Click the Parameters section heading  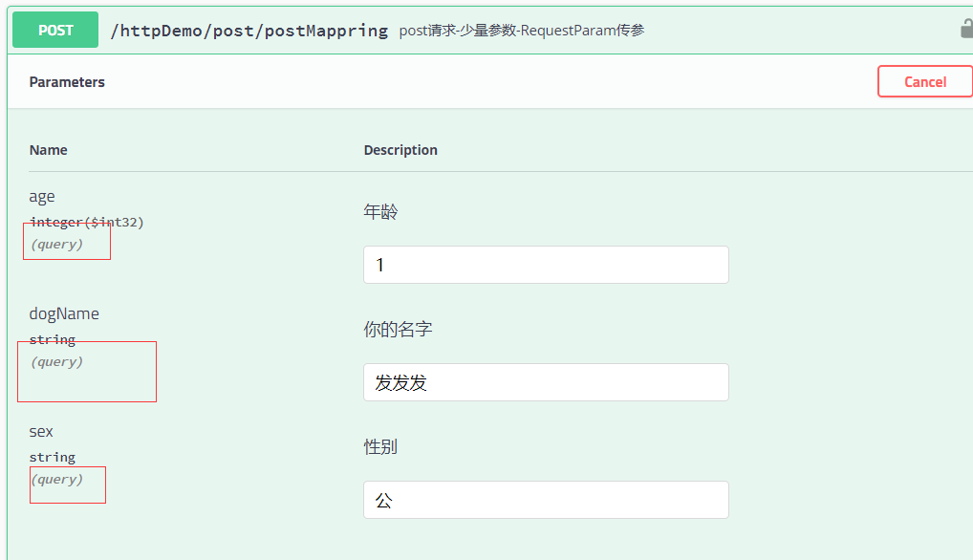click(x=67, y=82)
